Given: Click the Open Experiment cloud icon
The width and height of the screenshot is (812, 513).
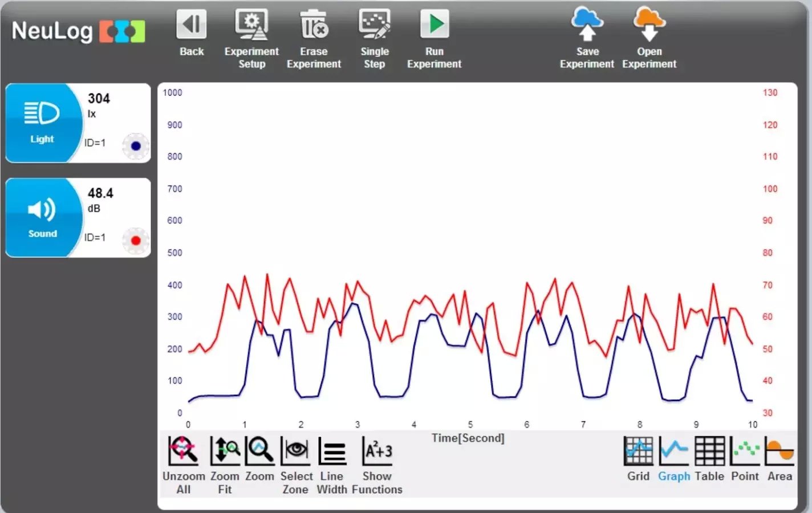Looking at the screenshot, I should click(649, 24).
